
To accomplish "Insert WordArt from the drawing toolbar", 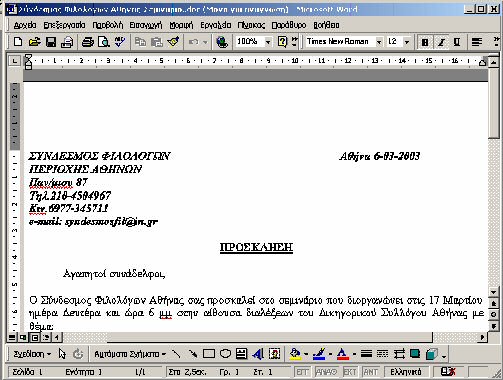I will pos(258,354).
